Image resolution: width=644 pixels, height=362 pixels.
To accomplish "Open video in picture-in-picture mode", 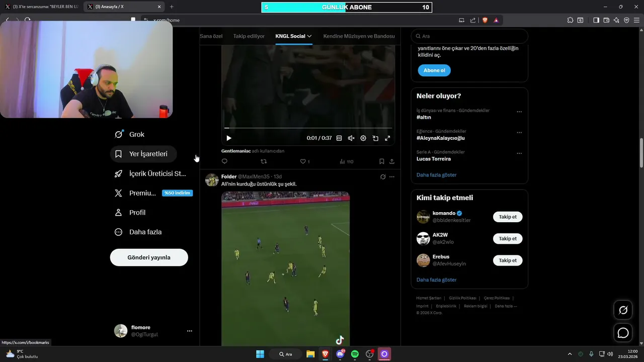I will [x=375, y=138].
